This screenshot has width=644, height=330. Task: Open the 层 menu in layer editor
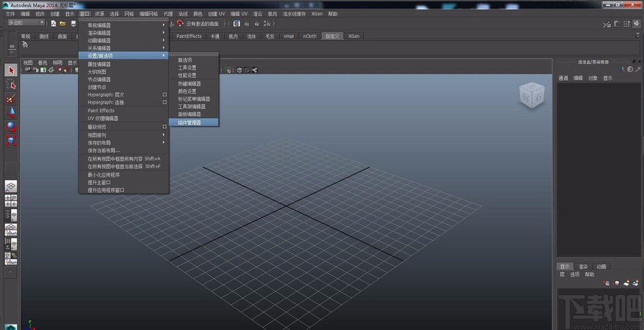[562, 274]
